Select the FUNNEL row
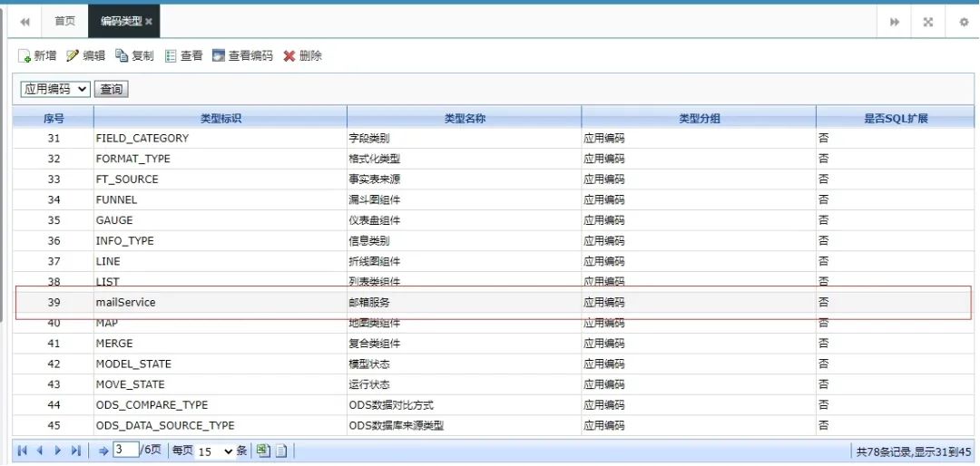Screen dimensions: 980x466 click(493, 199)
